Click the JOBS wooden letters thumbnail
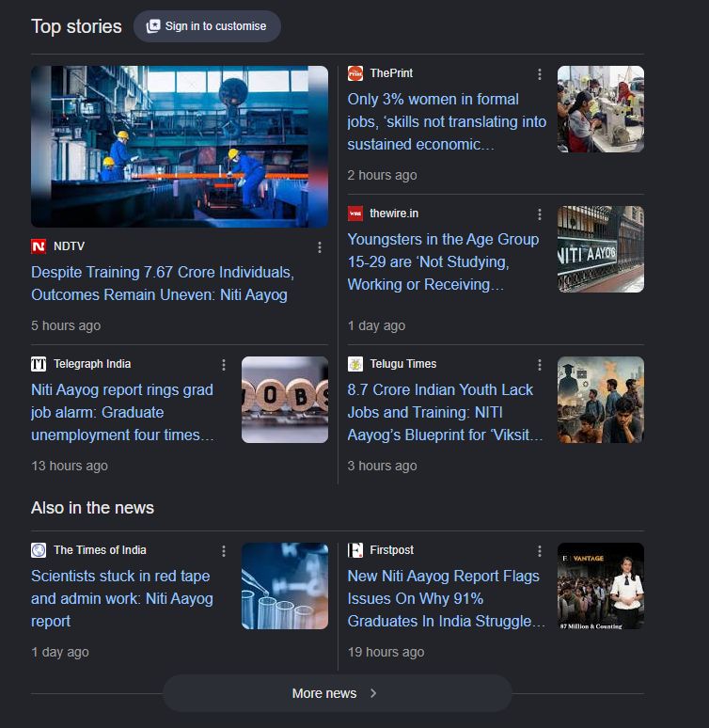Viewport: 709px width, 728px height. (x=285, y=400)
